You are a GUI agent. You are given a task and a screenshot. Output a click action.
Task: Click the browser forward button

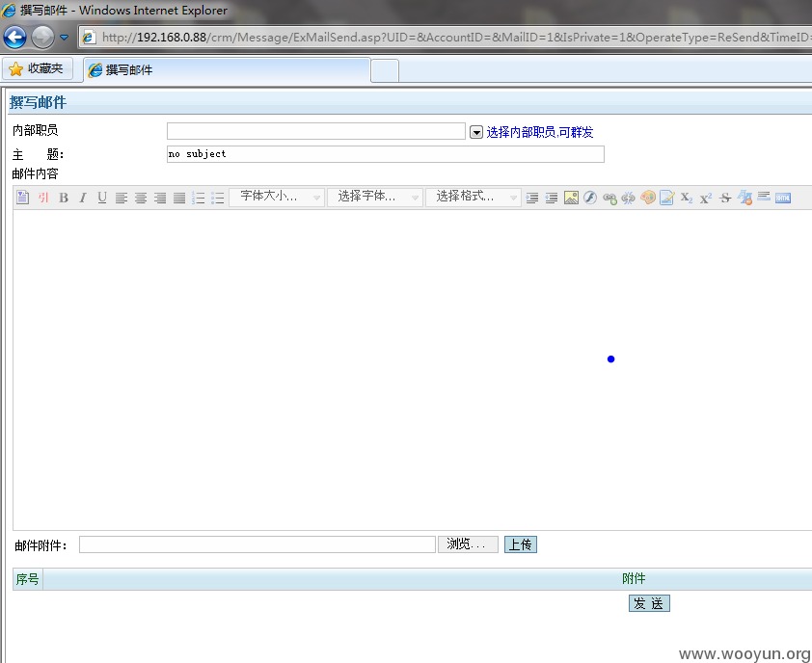[x=43, y=38]
